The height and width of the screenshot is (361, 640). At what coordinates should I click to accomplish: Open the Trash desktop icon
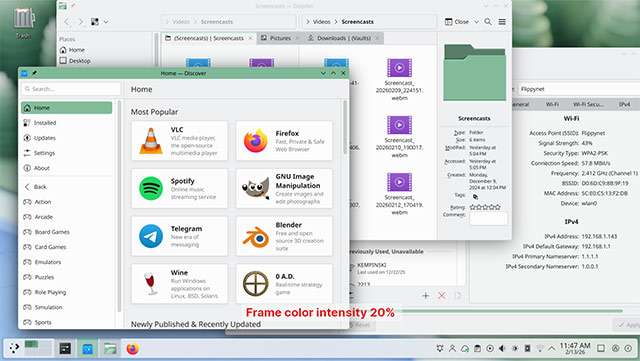coord(24,23)
